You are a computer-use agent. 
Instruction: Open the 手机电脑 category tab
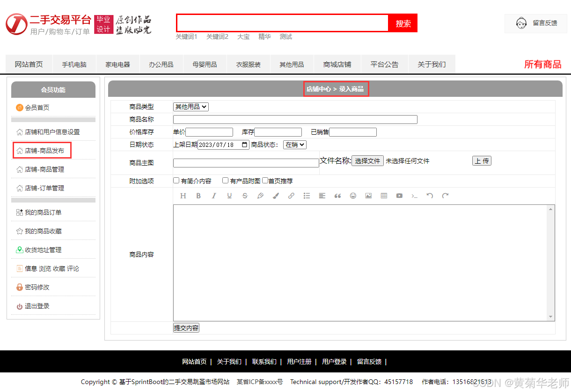(x=74, y=64)
